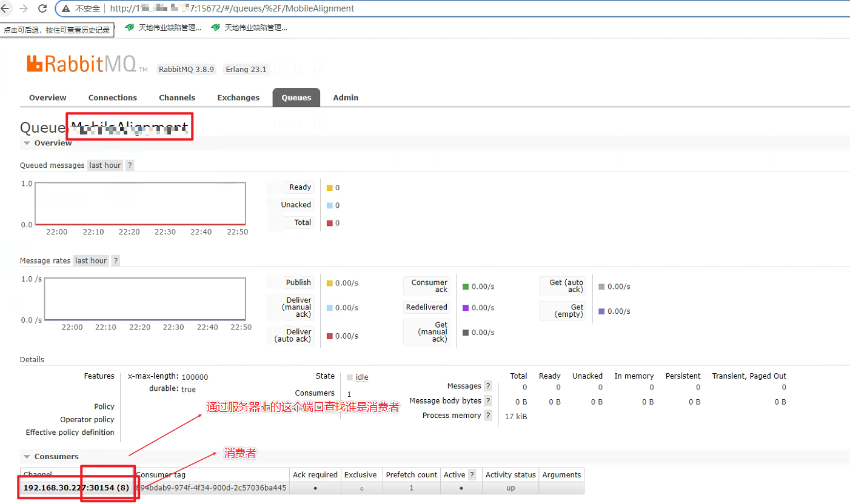Image resolution: width=850 pixels, height=504 pixels.
Task: Click the Redelivered label
Action: tap(427, 307)
